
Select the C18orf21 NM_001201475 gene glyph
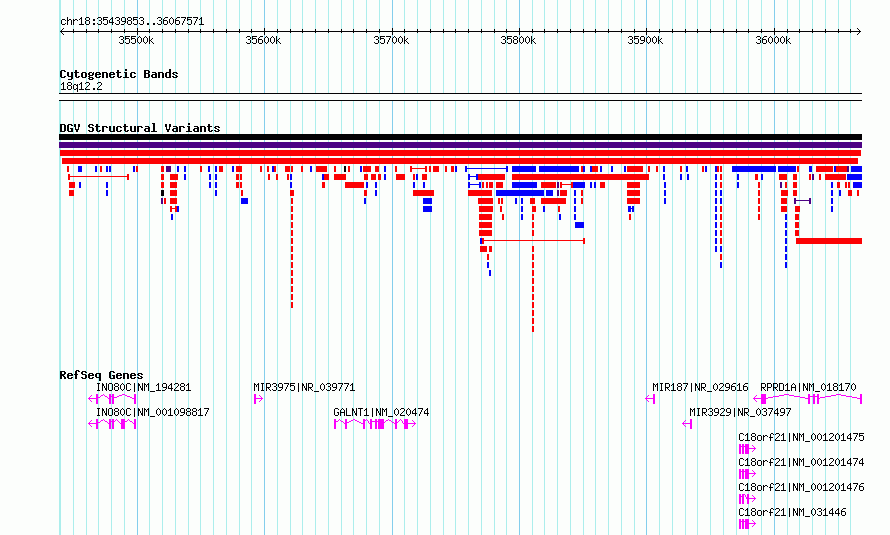click(747, 449)
